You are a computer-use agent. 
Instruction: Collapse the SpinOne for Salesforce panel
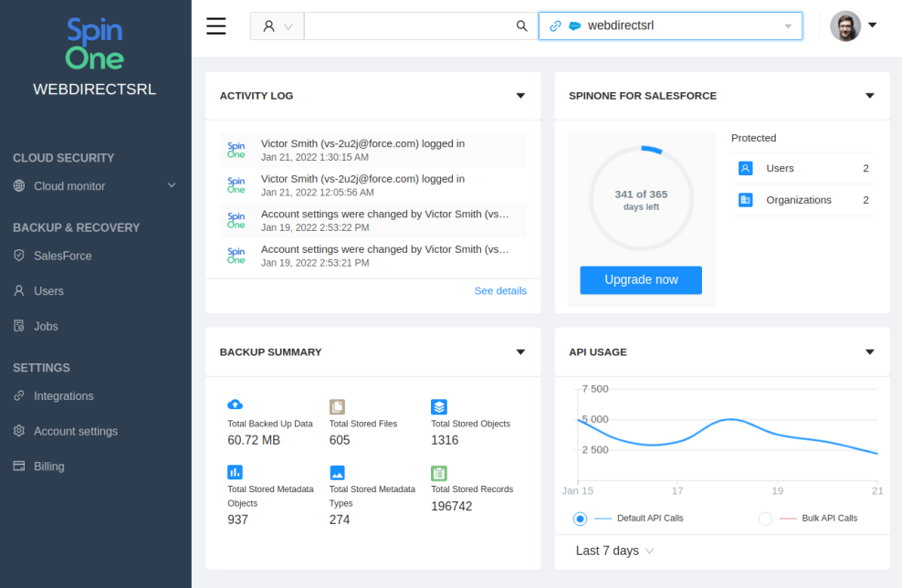869,96
